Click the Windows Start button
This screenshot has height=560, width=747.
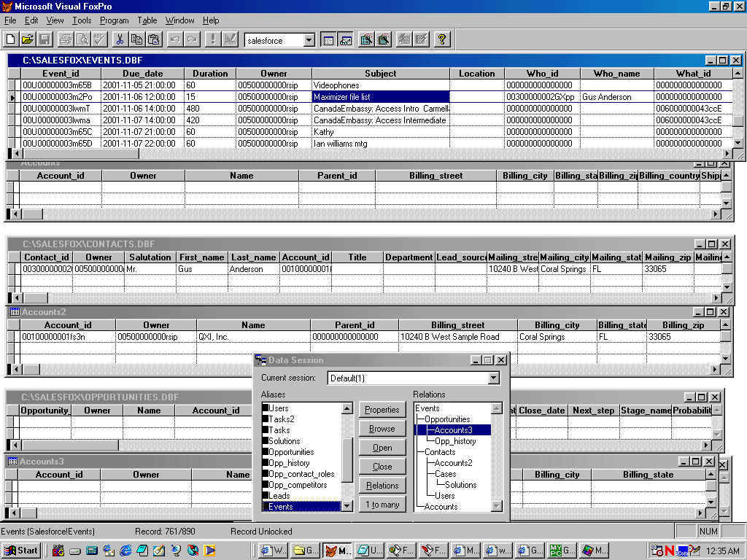point(21,551)
